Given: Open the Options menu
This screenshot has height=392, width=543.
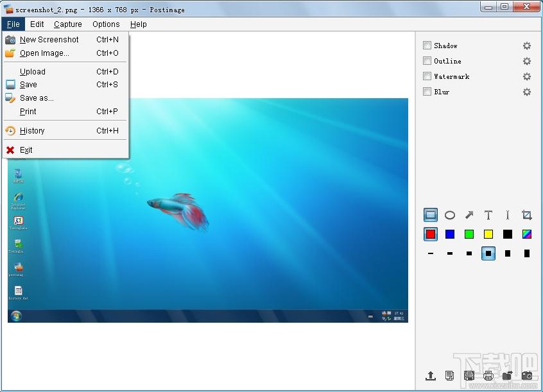Looking at the screenshot, I should (106, 24).
